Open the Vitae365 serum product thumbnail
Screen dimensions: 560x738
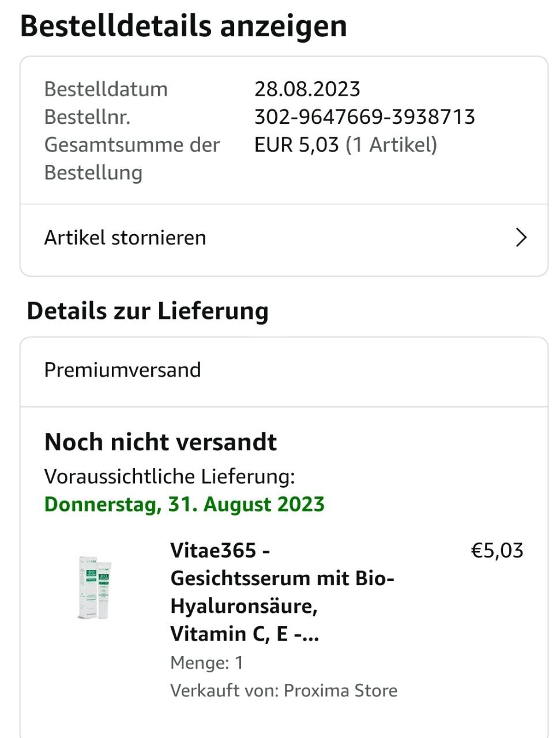(96, 587)
